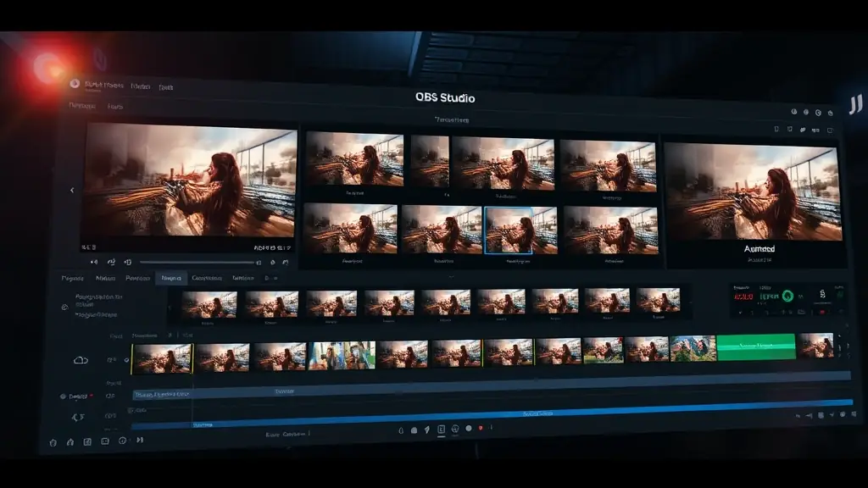Click the circular icon left of the filmstrip labels
868x488 pixels.
(64, 307)
